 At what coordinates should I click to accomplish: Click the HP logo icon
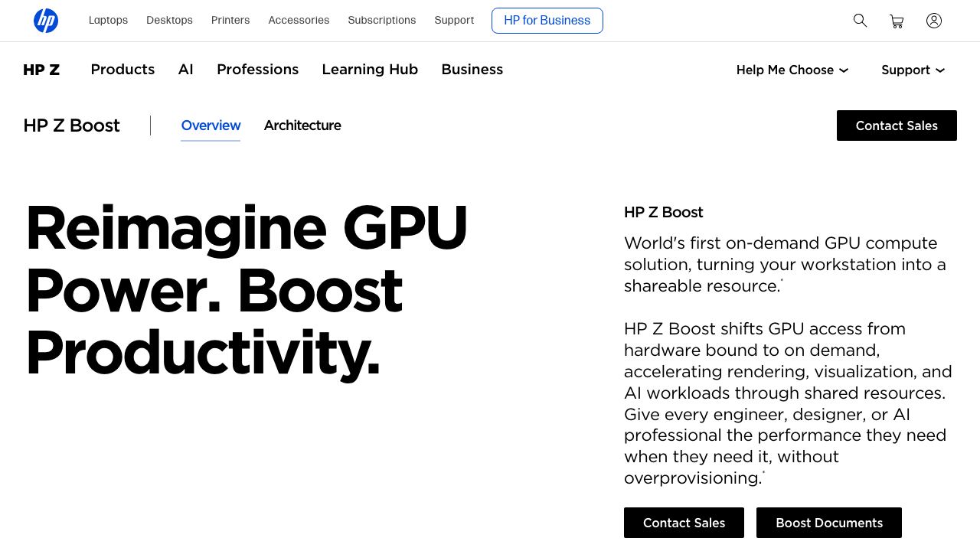click(46, 21)
